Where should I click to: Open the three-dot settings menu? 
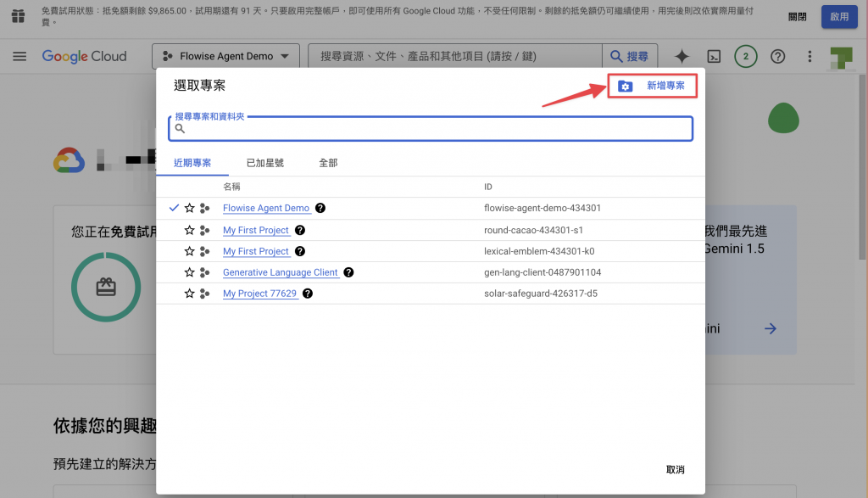point(810,56)
